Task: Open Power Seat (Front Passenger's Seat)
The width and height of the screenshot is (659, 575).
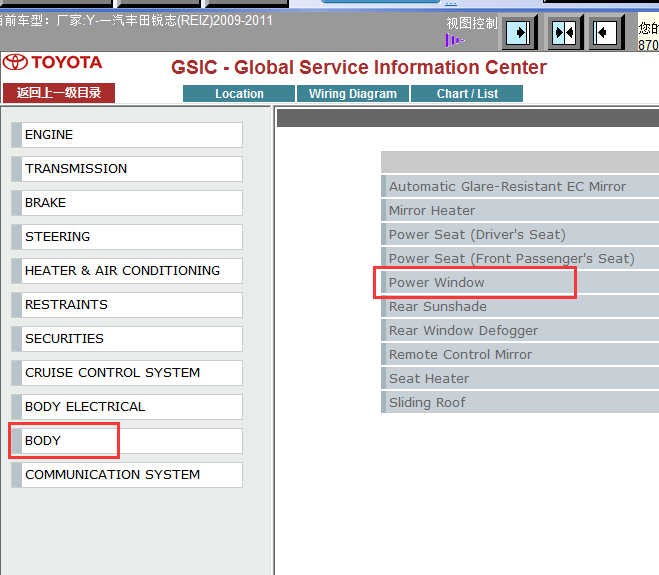Action: [x=520, y=258]
